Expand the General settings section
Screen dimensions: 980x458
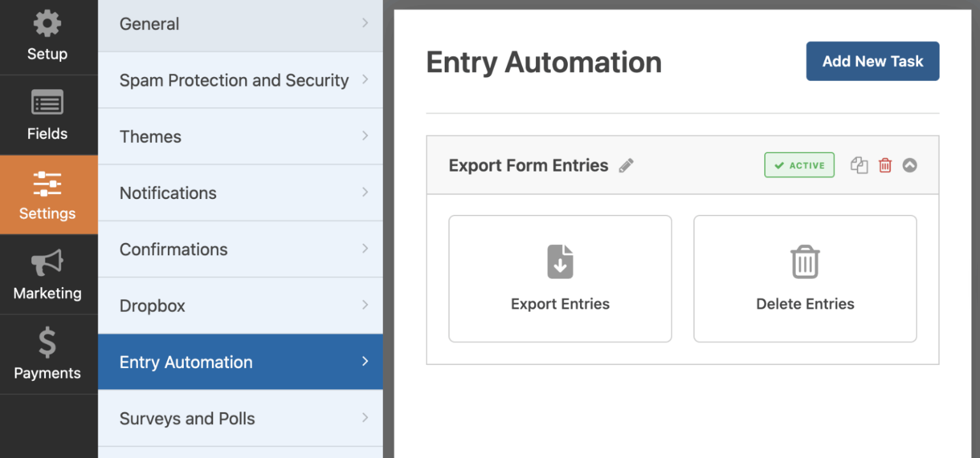coord(239,24)
